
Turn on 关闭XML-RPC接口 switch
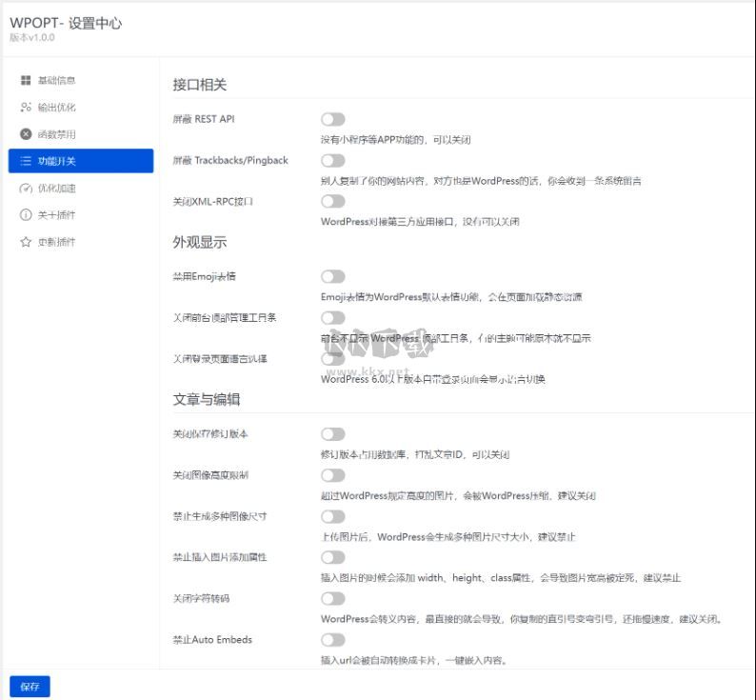click(x=332, y=201)
